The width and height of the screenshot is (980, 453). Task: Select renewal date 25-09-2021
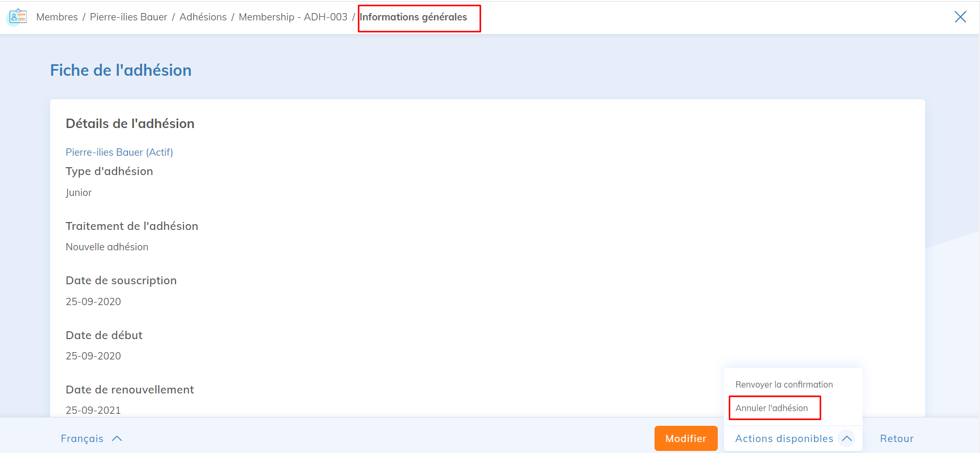[94, 410]
